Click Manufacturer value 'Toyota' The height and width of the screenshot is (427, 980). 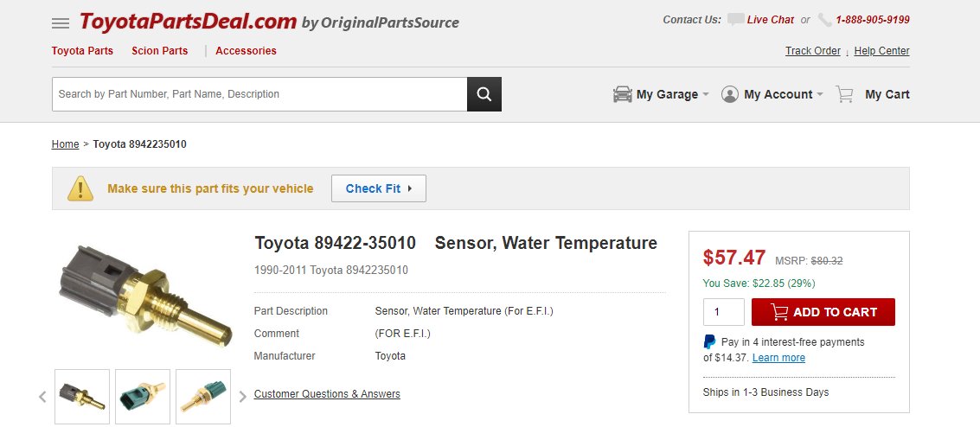tap(390, 356)
